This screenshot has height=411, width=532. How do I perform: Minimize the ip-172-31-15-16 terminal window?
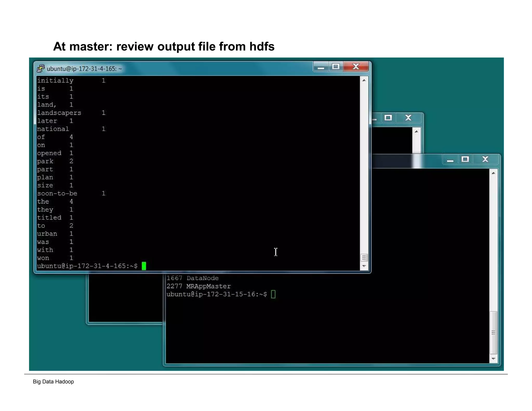pyautogui.click(x=450, y=160)
